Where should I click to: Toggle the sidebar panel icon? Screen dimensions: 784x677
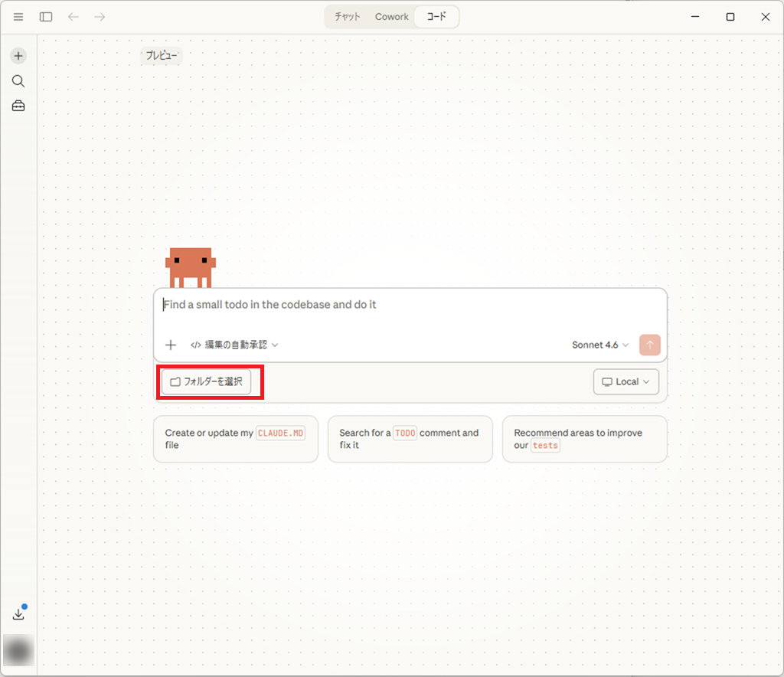coord(46,17)
